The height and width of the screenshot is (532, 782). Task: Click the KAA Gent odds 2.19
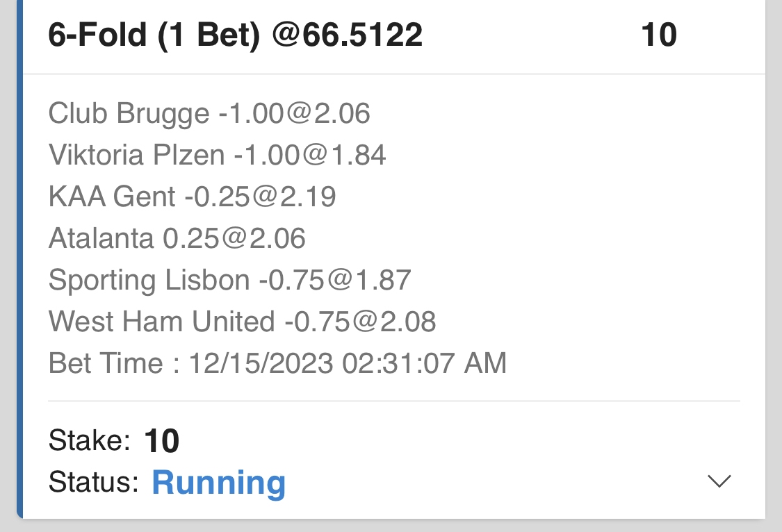[x=309, y=197]
